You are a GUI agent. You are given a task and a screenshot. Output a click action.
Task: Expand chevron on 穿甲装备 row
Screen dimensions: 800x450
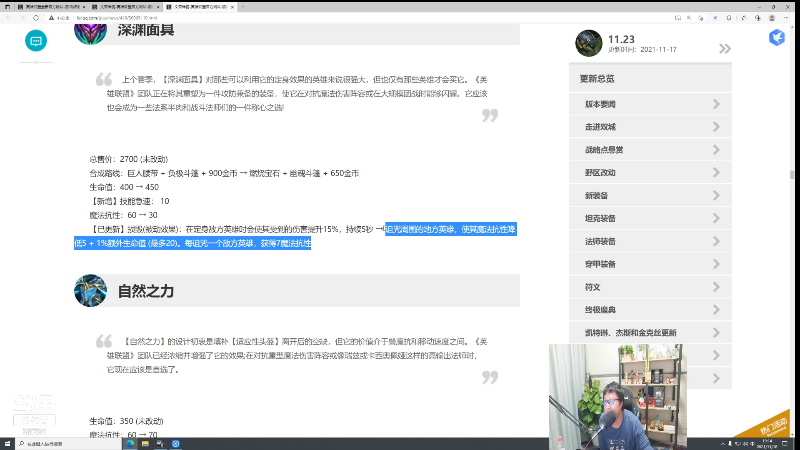tap(716, 264)
